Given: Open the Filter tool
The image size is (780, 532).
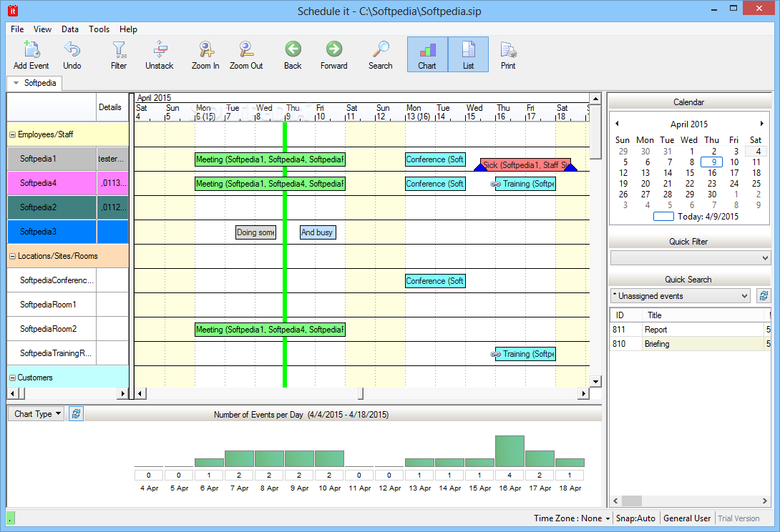Looking at the screenshot, I should 118,54.
